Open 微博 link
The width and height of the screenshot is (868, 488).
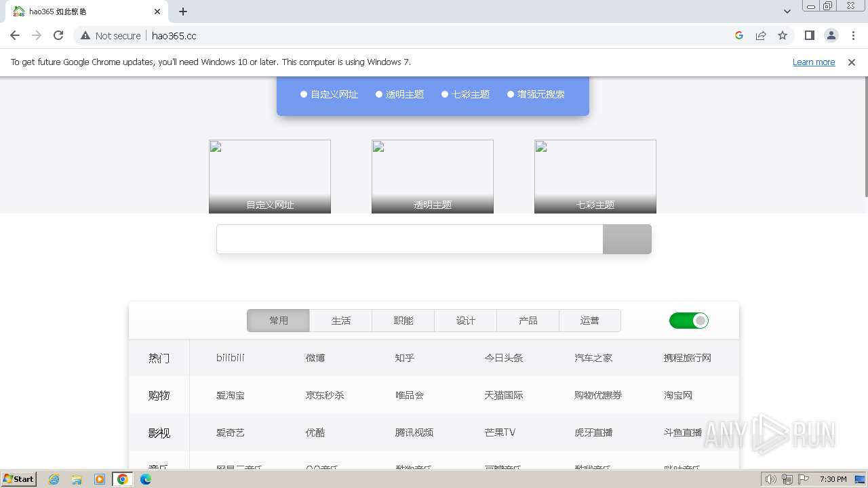(315, 358)
